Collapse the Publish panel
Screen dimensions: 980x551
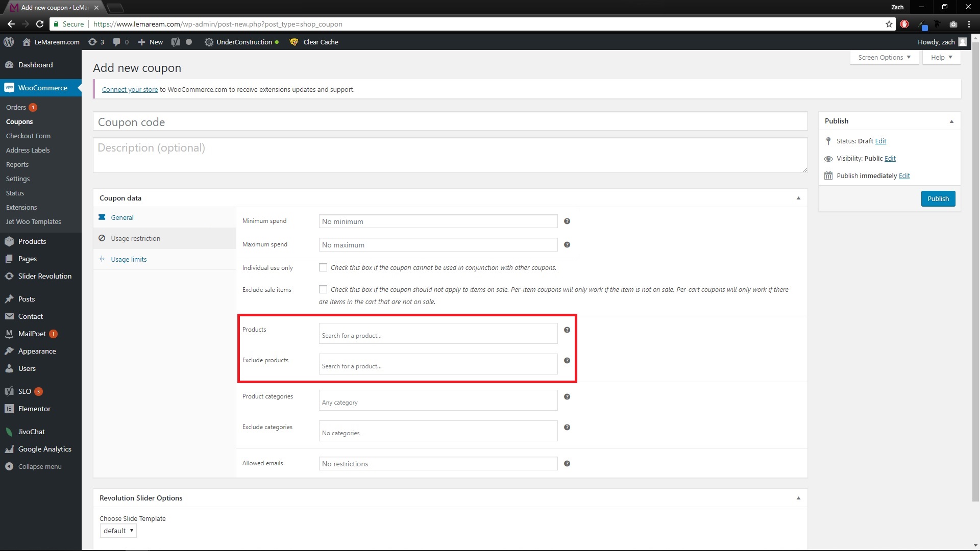click(951, 121)
